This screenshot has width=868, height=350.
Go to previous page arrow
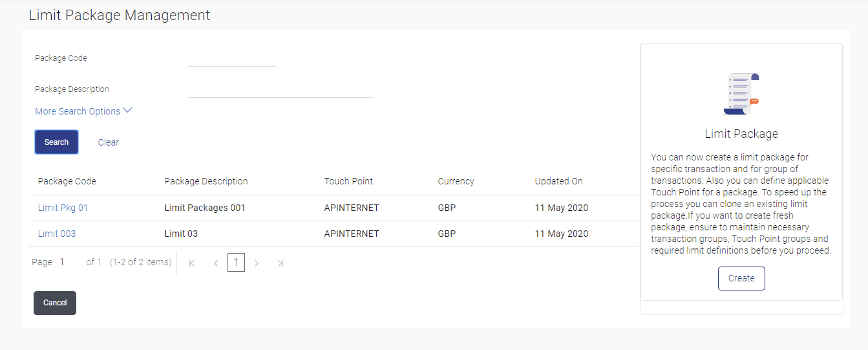[215, 263]
